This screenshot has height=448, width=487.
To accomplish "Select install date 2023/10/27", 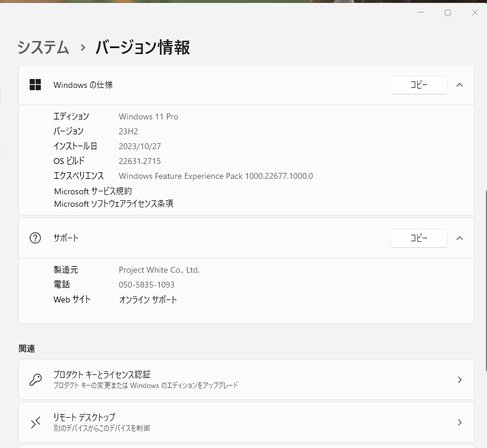I will tap(140, 146).
